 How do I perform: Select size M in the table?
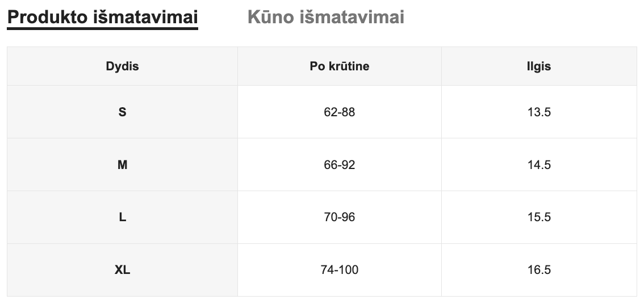click(122, 165)
